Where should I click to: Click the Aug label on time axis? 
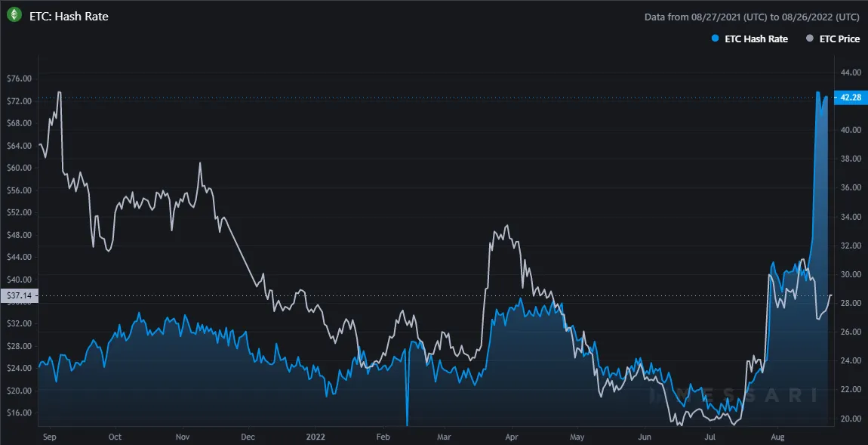(x=777, y=437)
